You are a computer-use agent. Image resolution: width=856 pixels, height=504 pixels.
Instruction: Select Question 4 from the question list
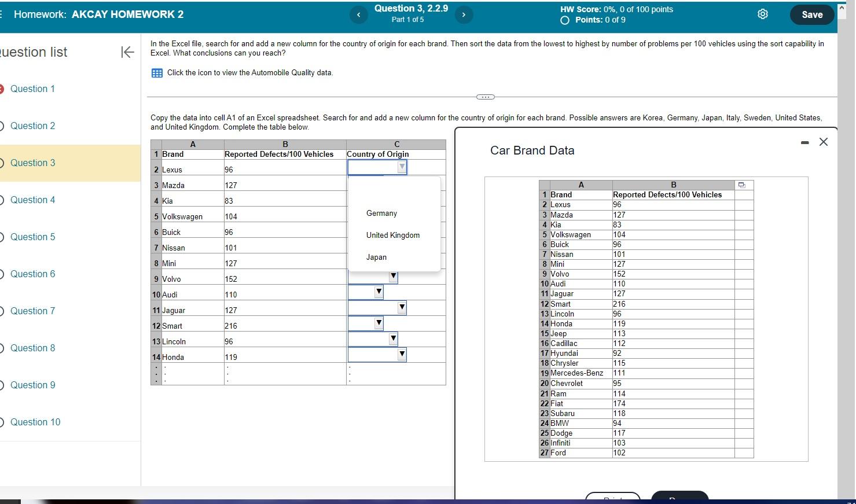[33, 200]
